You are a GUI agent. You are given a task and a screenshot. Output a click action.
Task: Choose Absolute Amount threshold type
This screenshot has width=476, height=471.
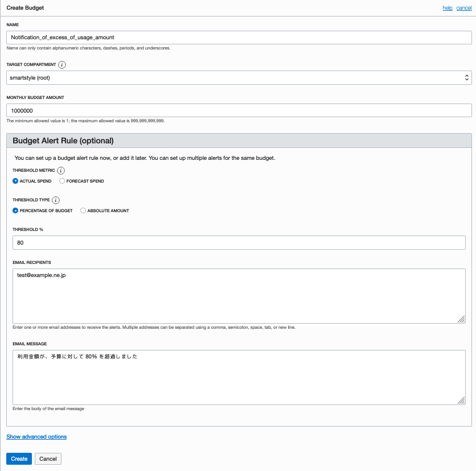pos(83,210)
